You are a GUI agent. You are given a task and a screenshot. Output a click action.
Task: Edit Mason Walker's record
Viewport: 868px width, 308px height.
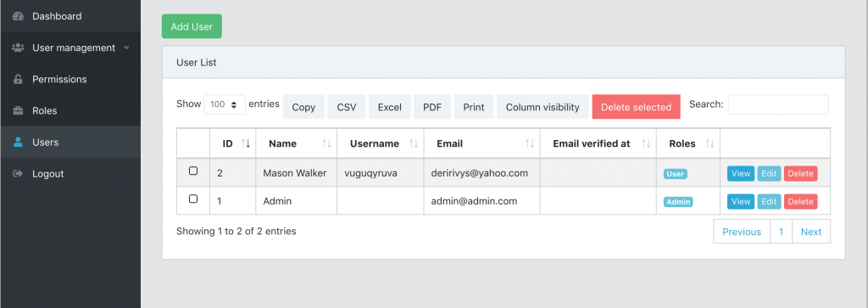(x=769, y=173)
